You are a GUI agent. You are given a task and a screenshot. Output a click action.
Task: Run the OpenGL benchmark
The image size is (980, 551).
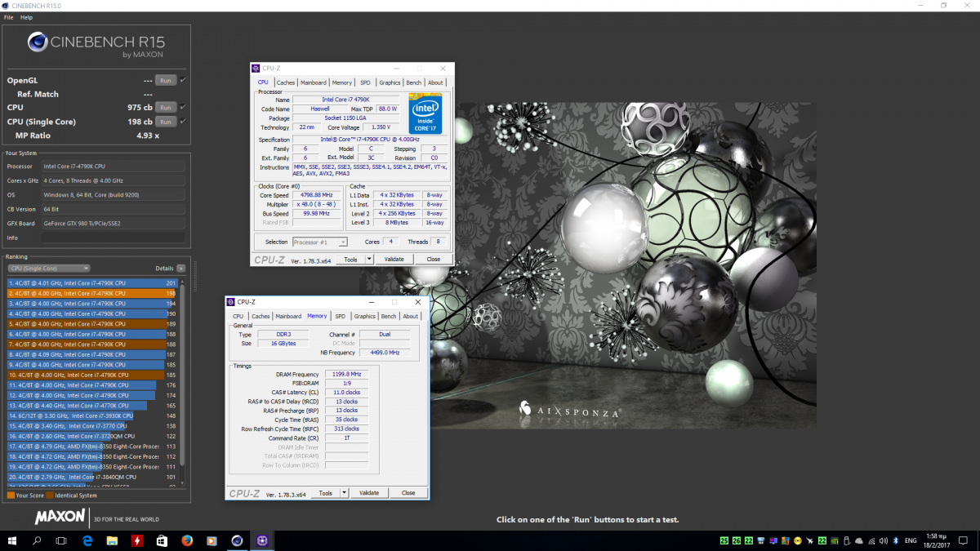(x=166, y=80)
